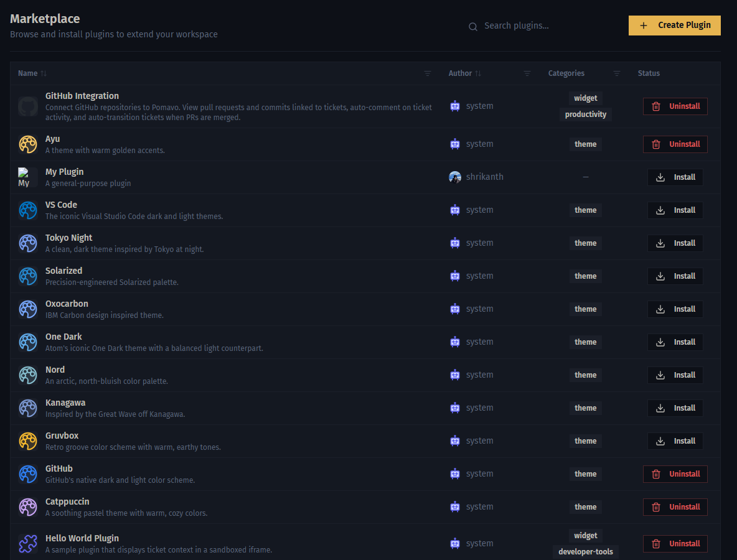Screen dimensions: 737x560
Task: Uninstall the Catppuccin theme
Action: pos(675,507)
